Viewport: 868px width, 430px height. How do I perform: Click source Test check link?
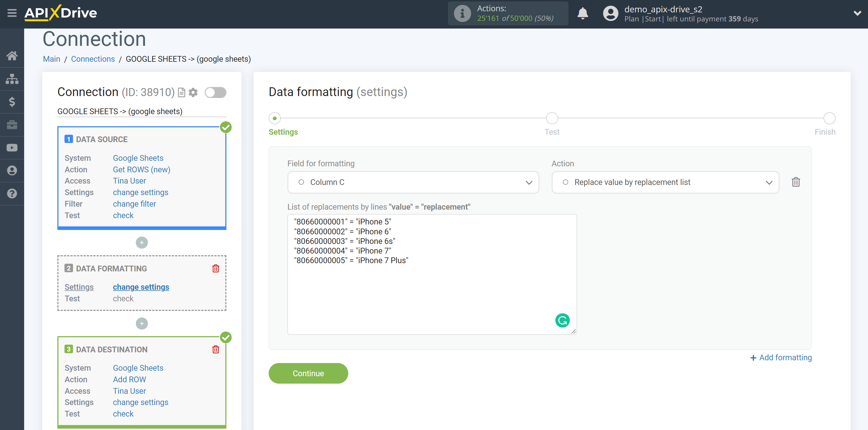(x=123, y=215)
